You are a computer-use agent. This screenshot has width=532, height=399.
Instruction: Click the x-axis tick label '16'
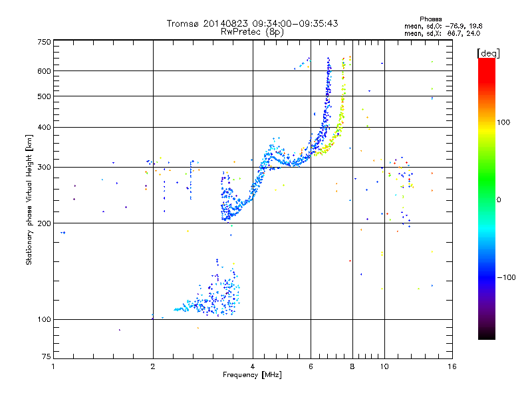(x=452, y=366)
